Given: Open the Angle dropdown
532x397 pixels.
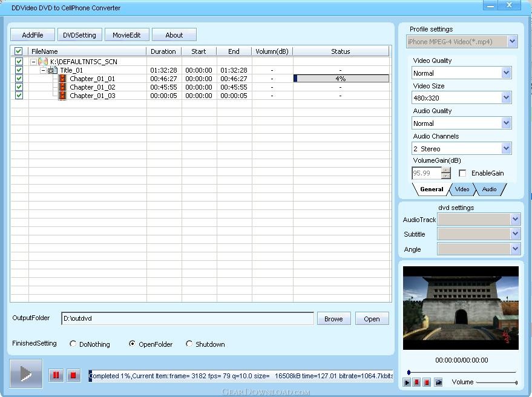Looking at the screenshot, I should 515,249.
